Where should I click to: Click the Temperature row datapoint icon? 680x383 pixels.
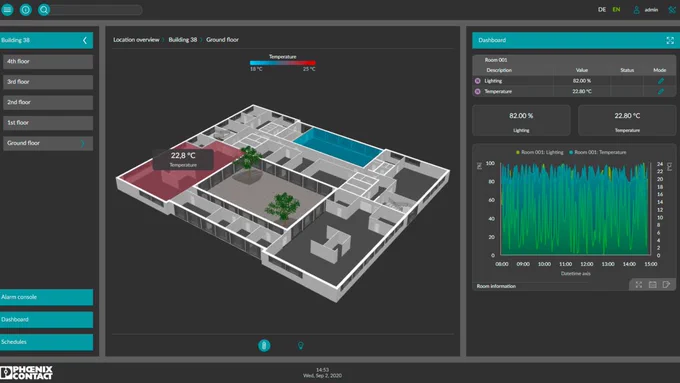tap(477, 92)
